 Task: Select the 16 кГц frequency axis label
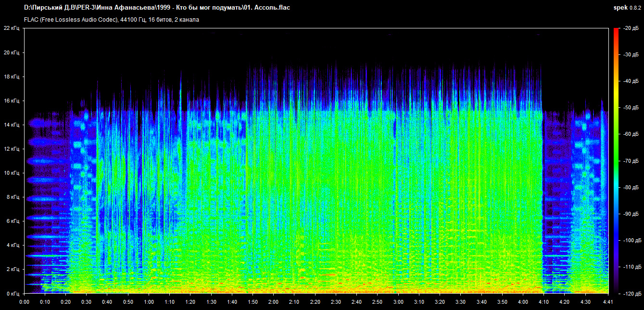[x=11, y=101]
